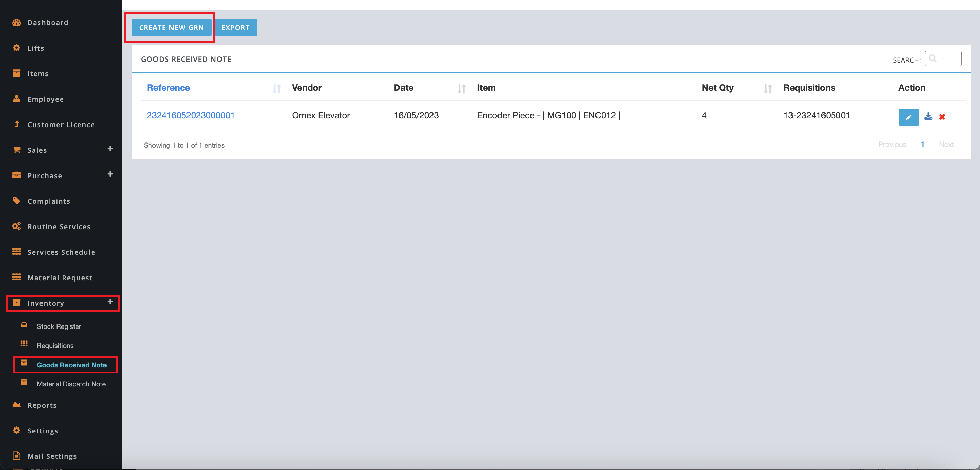Click item cell Encoder Piece
Viewport: 980px width, 470px height.
[549, 115]
